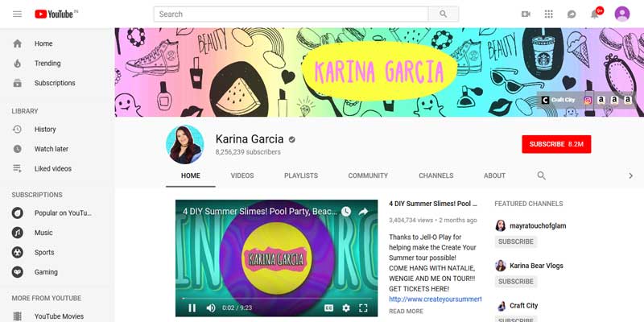Switch to the PLAYLISTS tab
This screenshot has width=644, height=322.
pos(301,175)
